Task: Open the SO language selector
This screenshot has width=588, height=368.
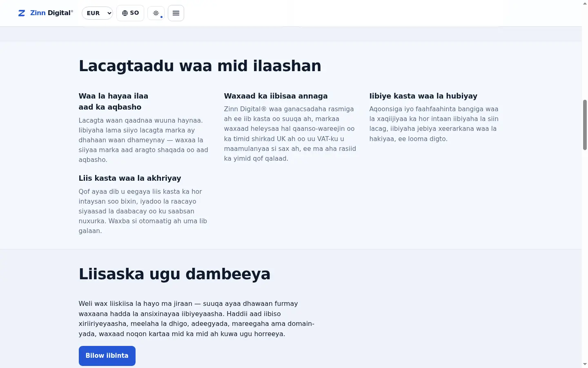Action: [x=130, y=13]
